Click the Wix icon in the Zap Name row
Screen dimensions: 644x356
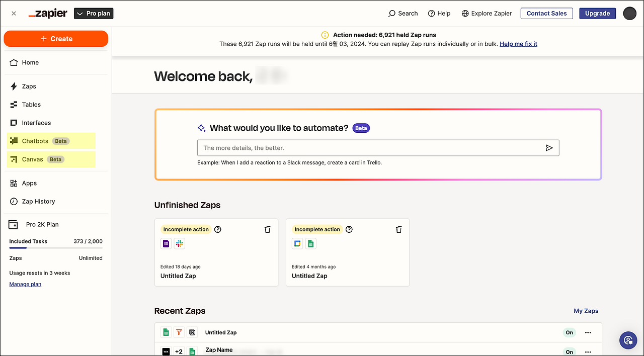coord(166,351)
